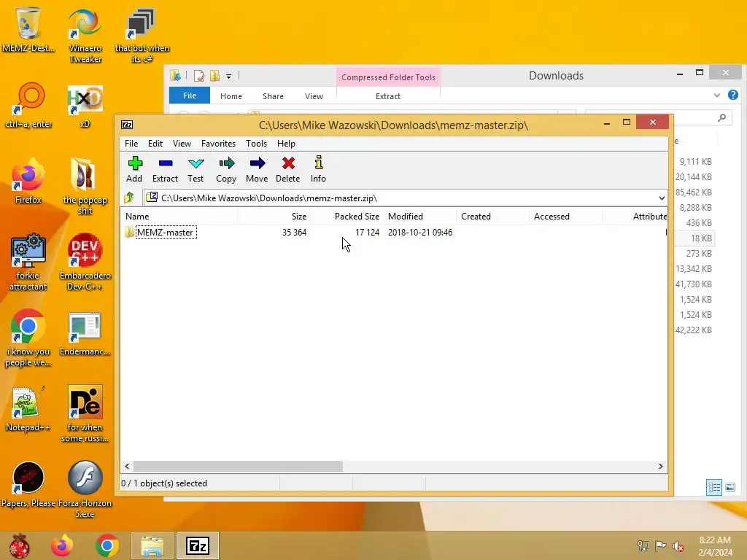Sort by Modified column header
Image resolution: width=747 pixels, height=560 pixels.
(x=420, y=216)
